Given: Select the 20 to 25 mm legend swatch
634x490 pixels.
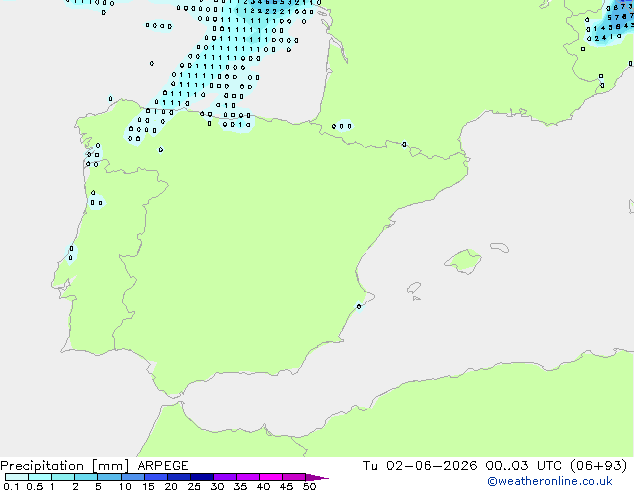Looking at the screenshot, I should tap(179, 477).
